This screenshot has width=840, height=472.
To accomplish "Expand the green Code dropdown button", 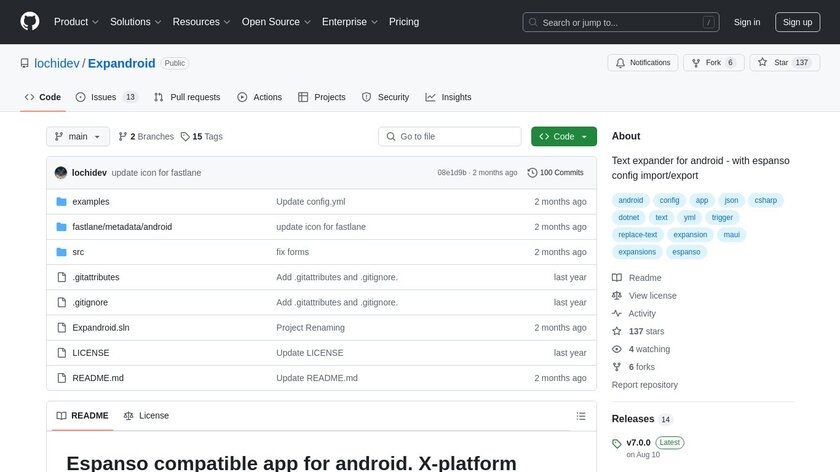I will click(x=564, y=137).
